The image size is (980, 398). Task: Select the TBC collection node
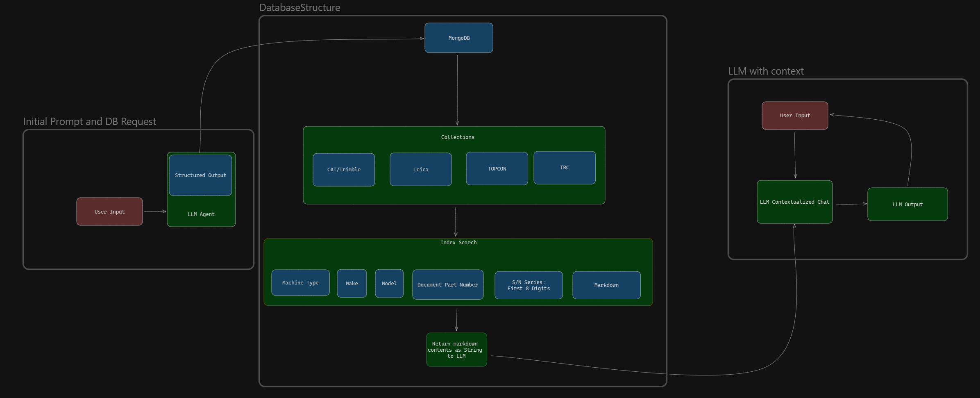click(564, 168)
